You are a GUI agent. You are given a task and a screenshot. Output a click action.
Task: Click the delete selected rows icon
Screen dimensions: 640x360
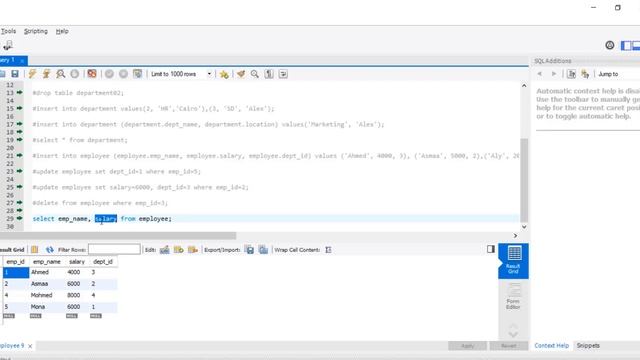point(193,249)
